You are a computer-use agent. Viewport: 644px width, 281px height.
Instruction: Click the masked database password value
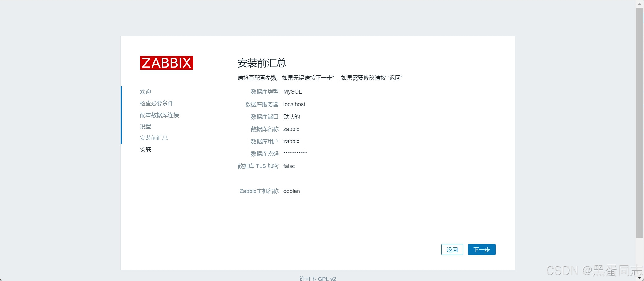295,153
